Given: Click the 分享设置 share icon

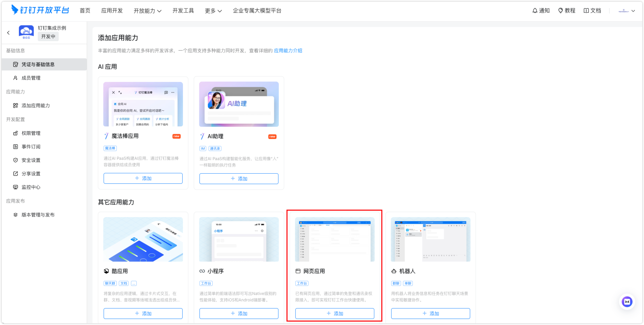Looking at the screenshot, I should click(16, 174).
